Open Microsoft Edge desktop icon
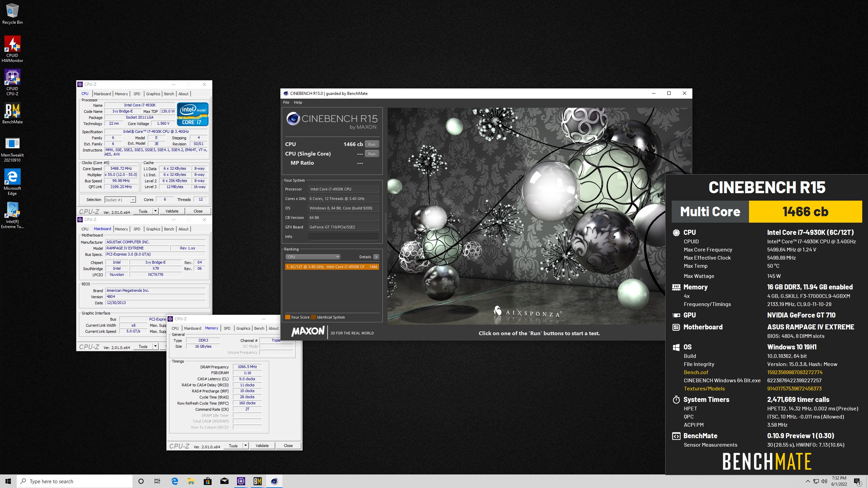The height and width of the screenshot is (488, 868). coord(12,182)
